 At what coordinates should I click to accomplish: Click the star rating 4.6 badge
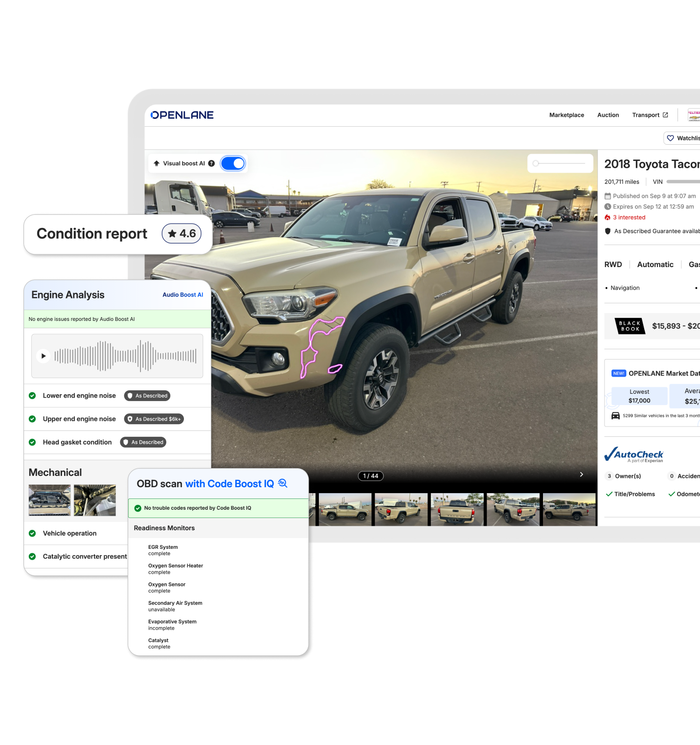(181, 234)
